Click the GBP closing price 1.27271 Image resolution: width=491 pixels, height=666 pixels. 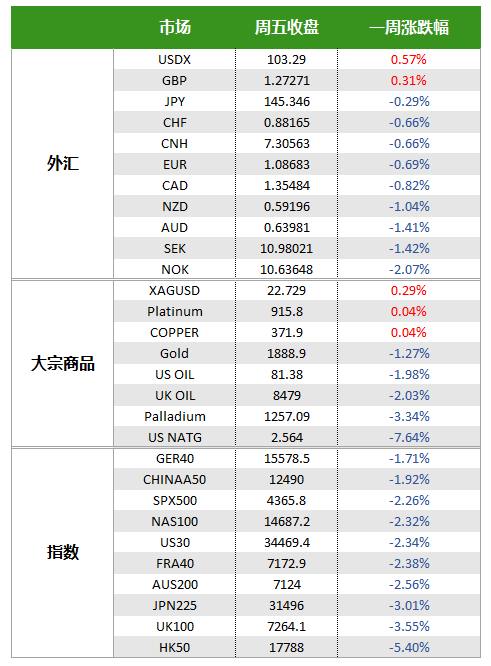(287, 81)
